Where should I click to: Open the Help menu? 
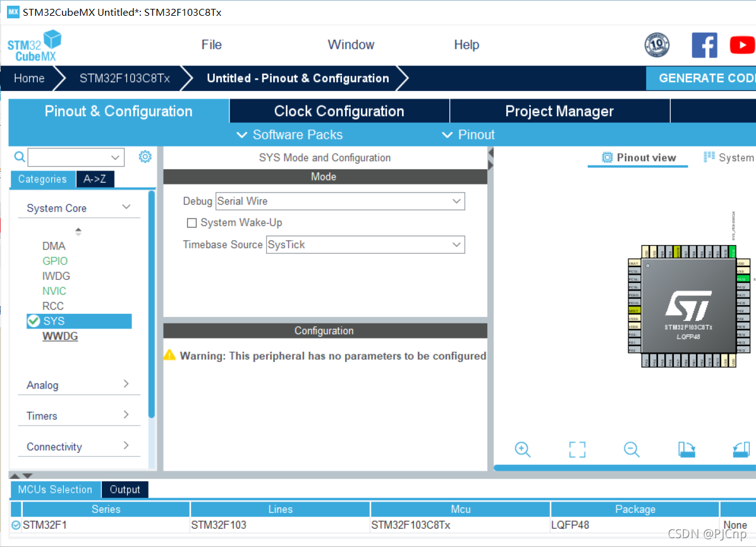click(466, 45)
